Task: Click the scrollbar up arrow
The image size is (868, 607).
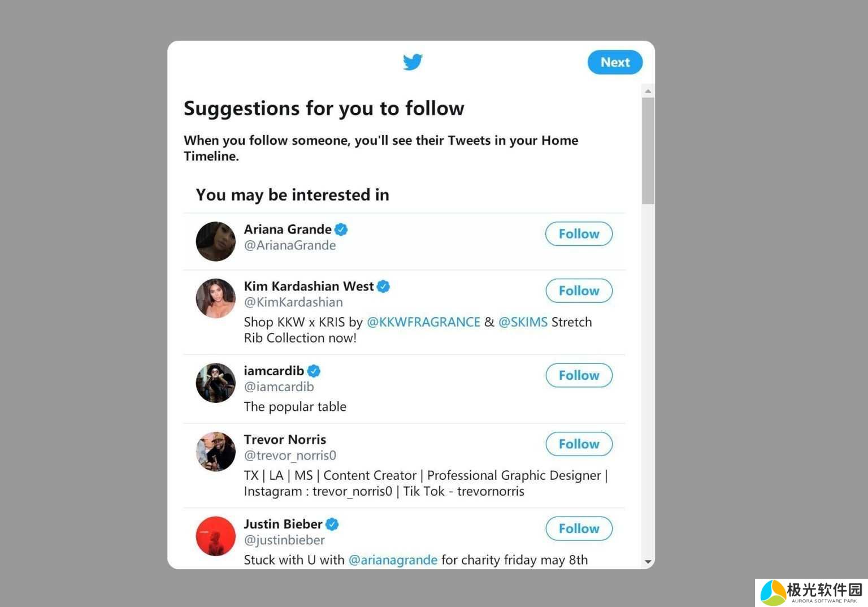Action: (648, 91)
